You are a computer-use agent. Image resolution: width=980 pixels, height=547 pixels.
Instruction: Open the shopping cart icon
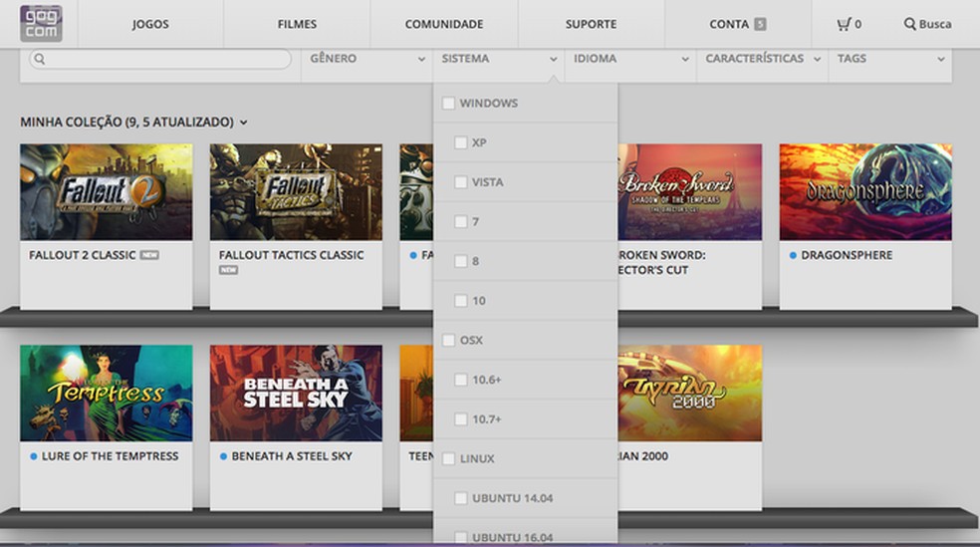click(844, 24)
